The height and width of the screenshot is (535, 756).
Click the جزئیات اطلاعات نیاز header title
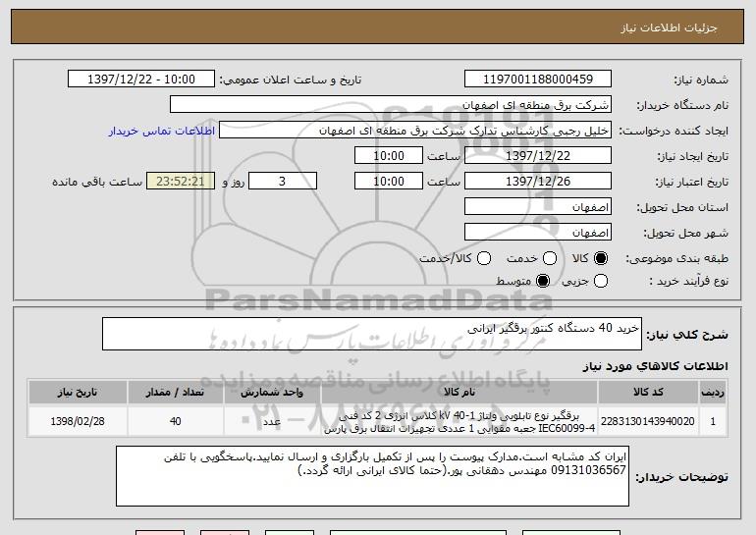click(669, 27)
